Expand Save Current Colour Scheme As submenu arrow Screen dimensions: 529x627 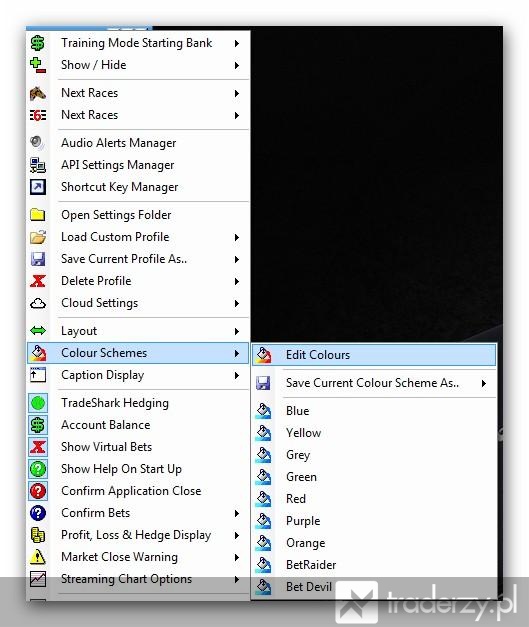[x=484, y=383]
